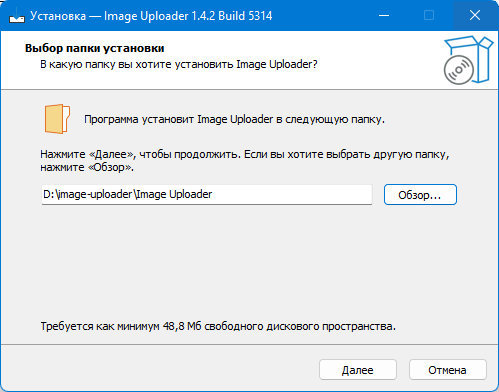Image resolution: width=499 pixels, height=392 pixels.
Task: Click the question "В какую папку вы хотите установить"
Action: coord(137,64)
